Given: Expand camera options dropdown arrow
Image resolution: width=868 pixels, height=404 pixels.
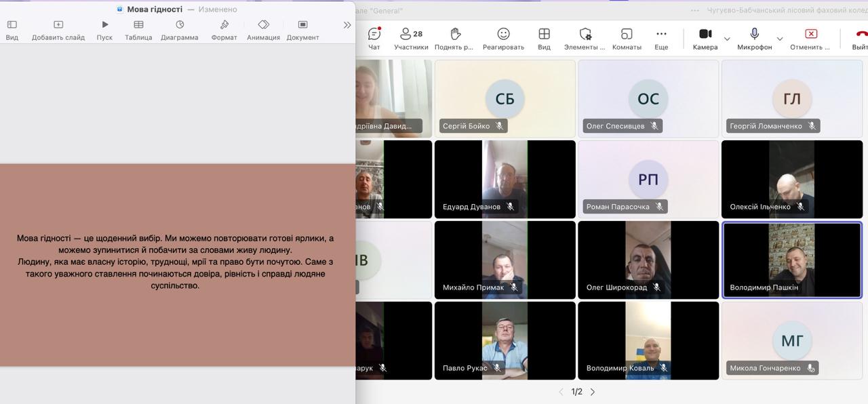Looking at the screenshot, I should 727,39.
